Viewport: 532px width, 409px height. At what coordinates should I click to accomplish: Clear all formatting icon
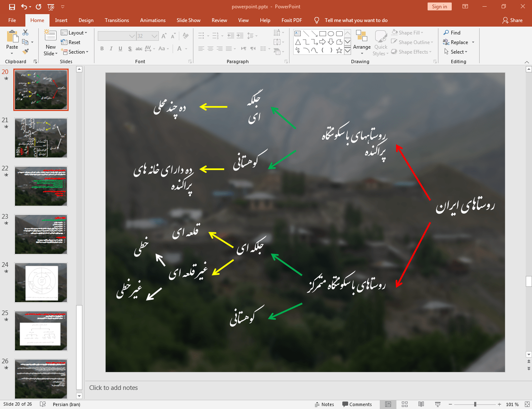click(x=186, y=36)
